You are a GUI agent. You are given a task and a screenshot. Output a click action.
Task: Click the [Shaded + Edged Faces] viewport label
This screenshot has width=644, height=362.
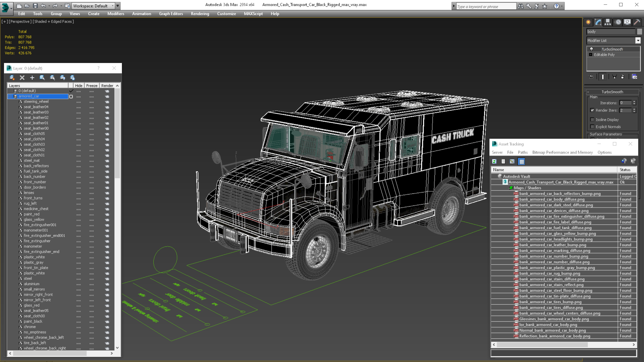click(53, 21)
